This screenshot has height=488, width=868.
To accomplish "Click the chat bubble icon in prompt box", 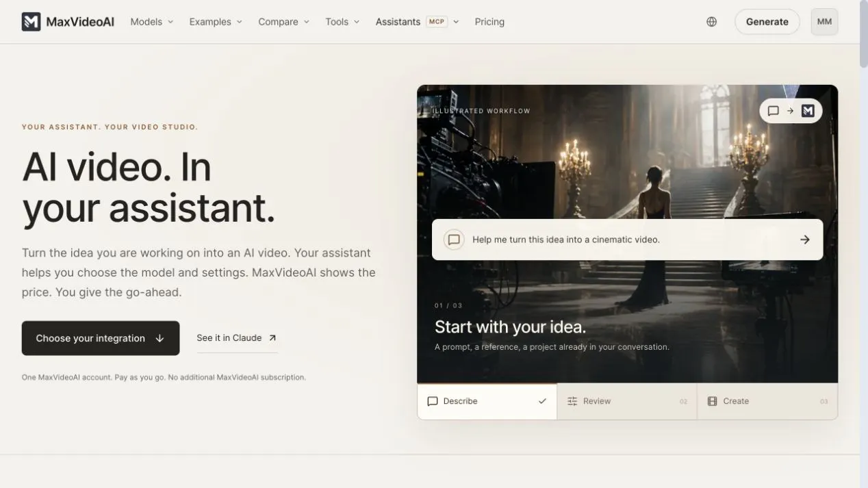I will click(453, 240).
